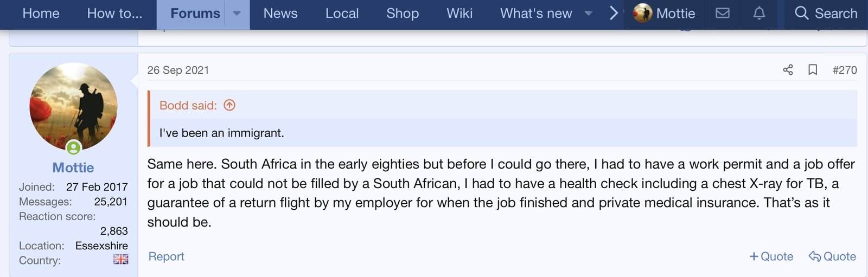This screenshot has height=277, width=868.
Task: Click the small Mottie avatar in navbar
Action: click(642, 14)
